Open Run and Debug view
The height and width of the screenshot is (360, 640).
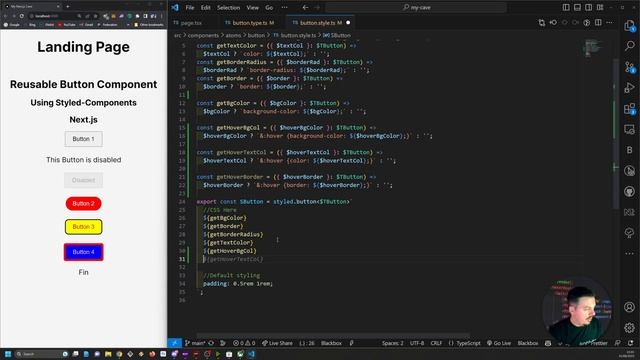(x=629, y=87)
